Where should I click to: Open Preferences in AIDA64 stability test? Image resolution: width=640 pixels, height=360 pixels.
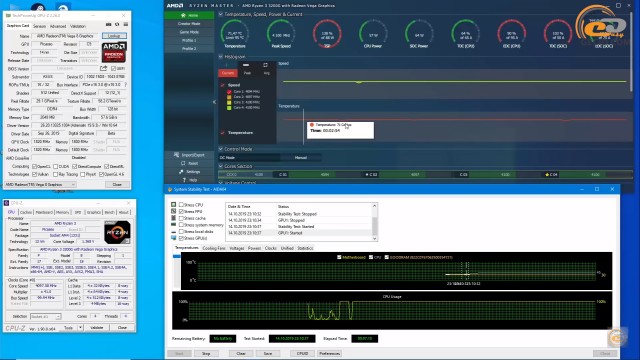[x=329, y=353]
